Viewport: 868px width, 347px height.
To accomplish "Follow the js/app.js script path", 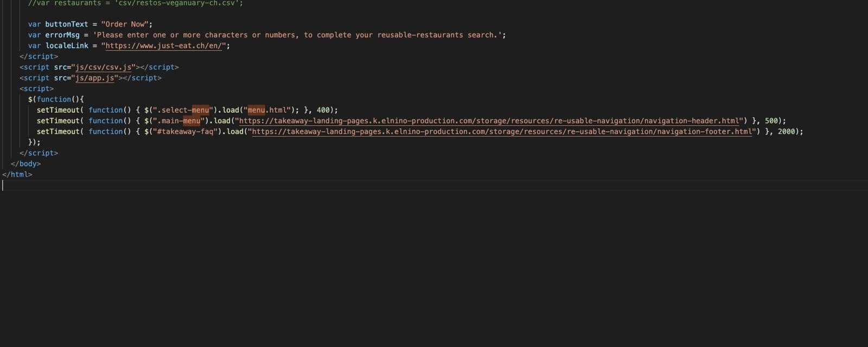I will click(x=95, y=78).
